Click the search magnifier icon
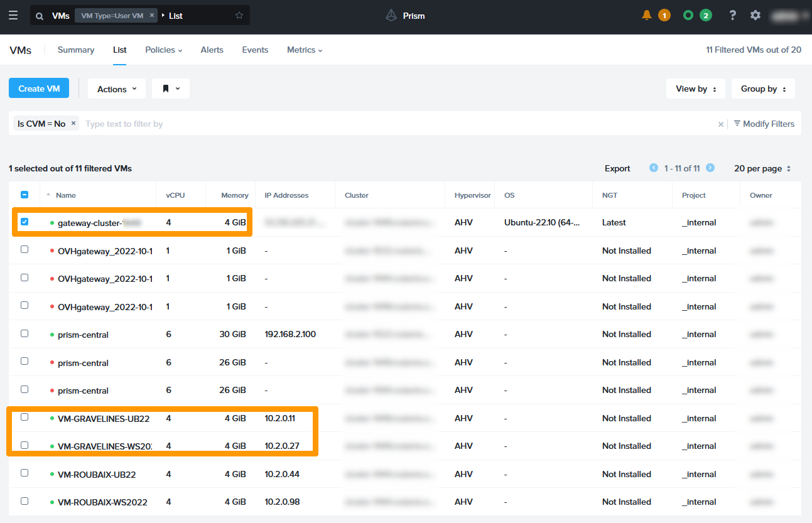Image resolution: width=812 pixels, height=523 pixels. [40, 16]
